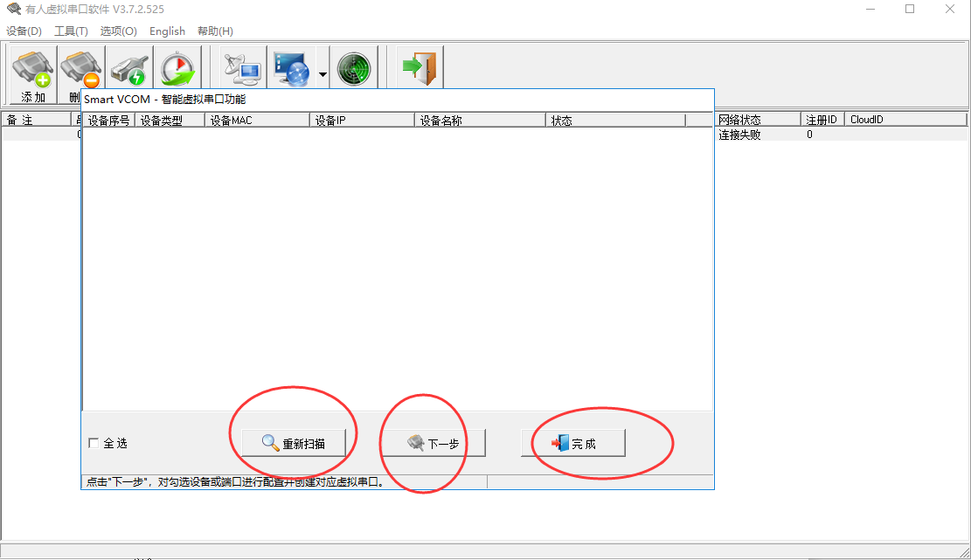Open the 工具(T) menu
This screenshot has height=560, width=971.
point(71,31)
